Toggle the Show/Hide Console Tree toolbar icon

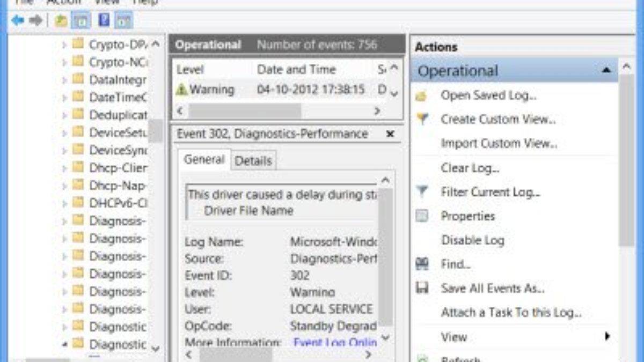(80, 21)
